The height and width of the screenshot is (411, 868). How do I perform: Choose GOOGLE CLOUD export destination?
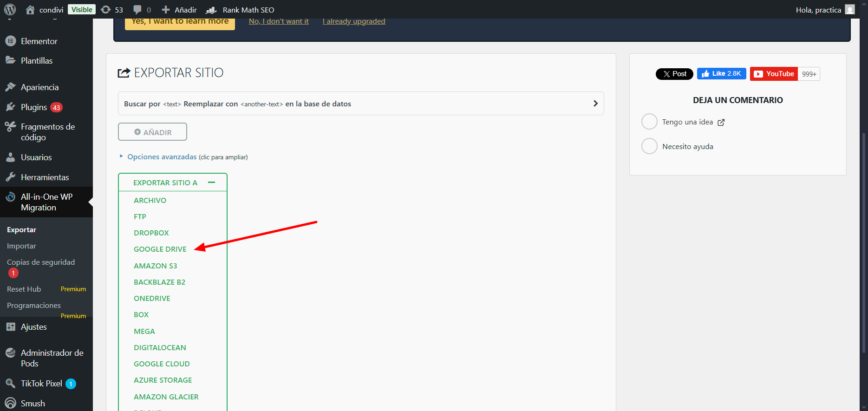(x=162, y=364)
